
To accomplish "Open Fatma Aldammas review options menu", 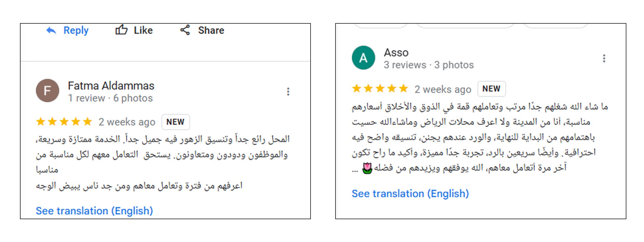I will click(288, 91).
